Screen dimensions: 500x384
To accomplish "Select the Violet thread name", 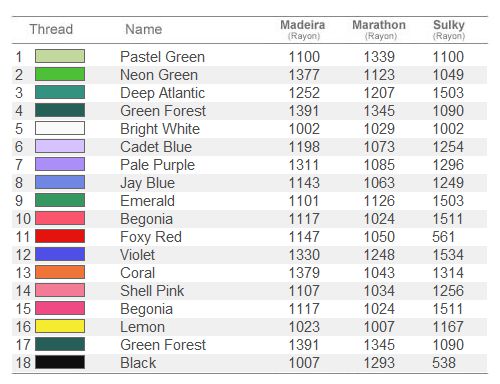I will point(138,255).
